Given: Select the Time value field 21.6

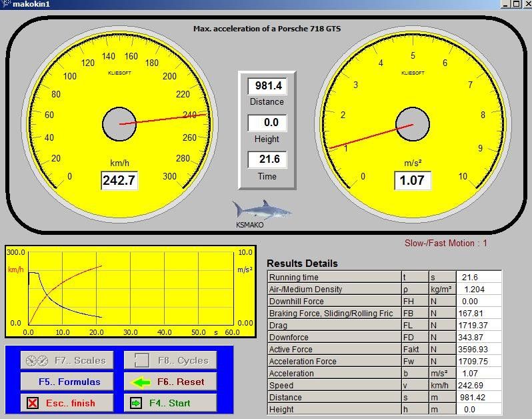Looking at the screenshot, I should [267, 159].
